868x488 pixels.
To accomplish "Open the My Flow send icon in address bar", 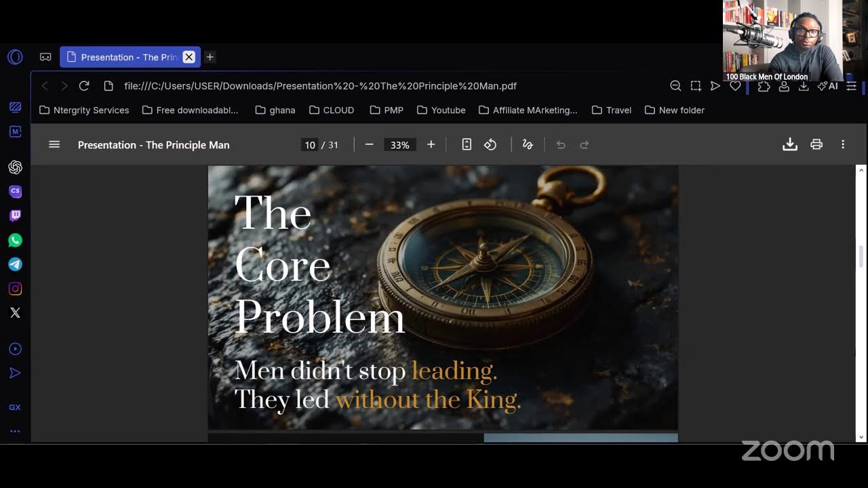I will (715, 86).
